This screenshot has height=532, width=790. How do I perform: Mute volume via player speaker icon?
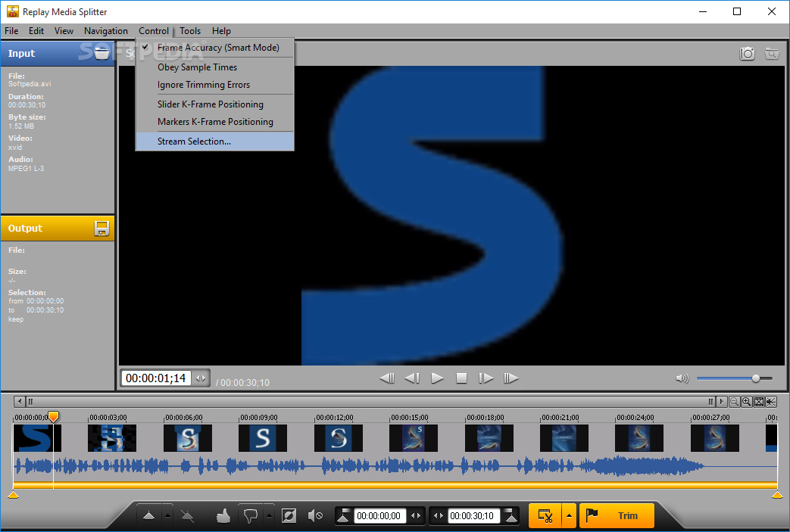coord(682,378)
